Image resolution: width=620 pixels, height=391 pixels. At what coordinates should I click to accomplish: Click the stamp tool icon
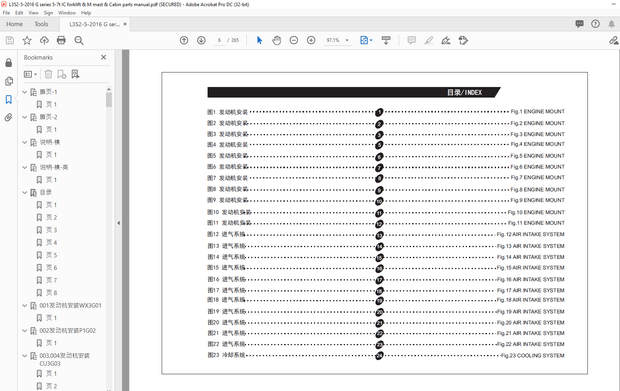[463, 40]
